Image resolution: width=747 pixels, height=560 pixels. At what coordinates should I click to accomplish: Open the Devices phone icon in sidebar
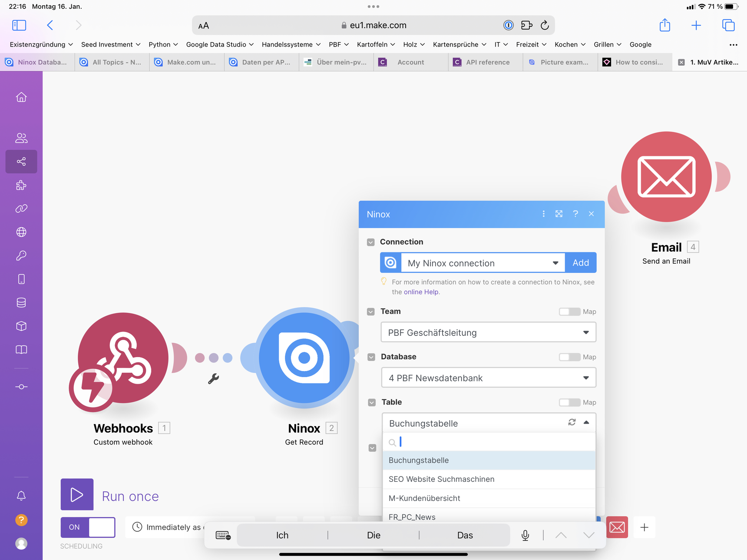coord(21,279)
